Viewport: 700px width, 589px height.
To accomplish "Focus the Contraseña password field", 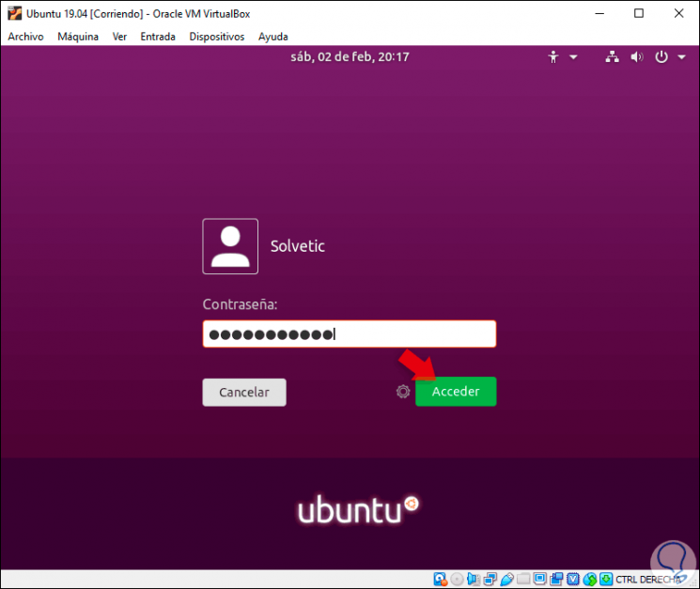I will pyautogui.click(x=350, y=333).
